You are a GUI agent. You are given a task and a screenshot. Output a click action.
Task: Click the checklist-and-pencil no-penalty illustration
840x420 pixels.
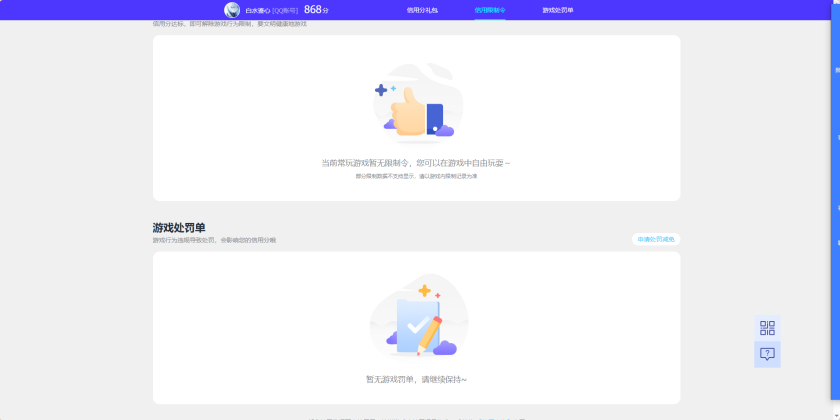pos(418,316)
